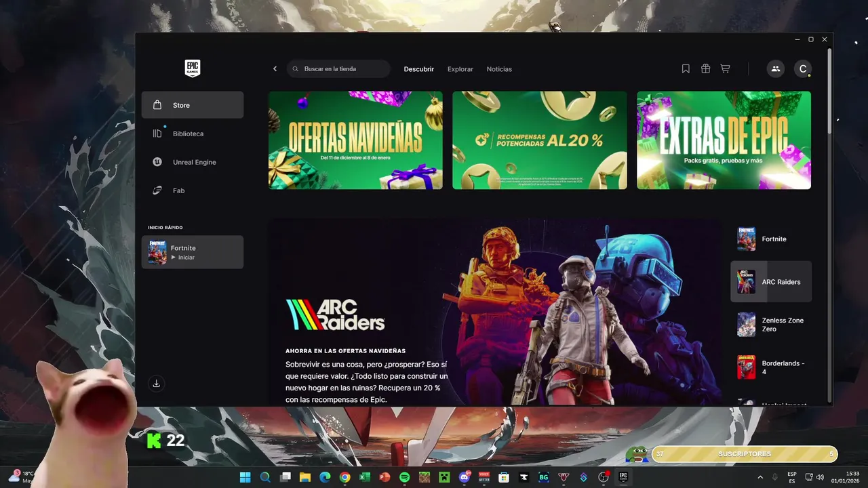Open the wishlist bookmark icon
Viewport: 868px width, 488px height.
click(686, 69)
